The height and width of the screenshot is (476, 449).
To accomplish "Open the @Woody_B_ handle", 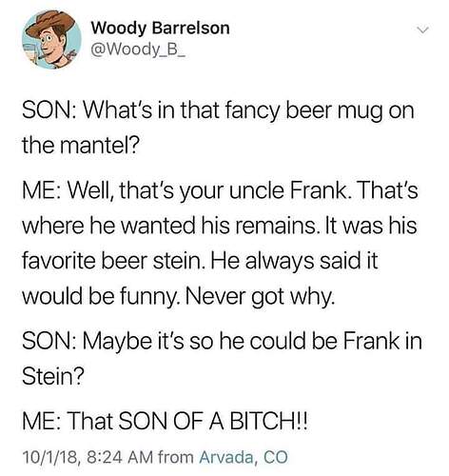I will pyautogui.click(x=138, y=50).
